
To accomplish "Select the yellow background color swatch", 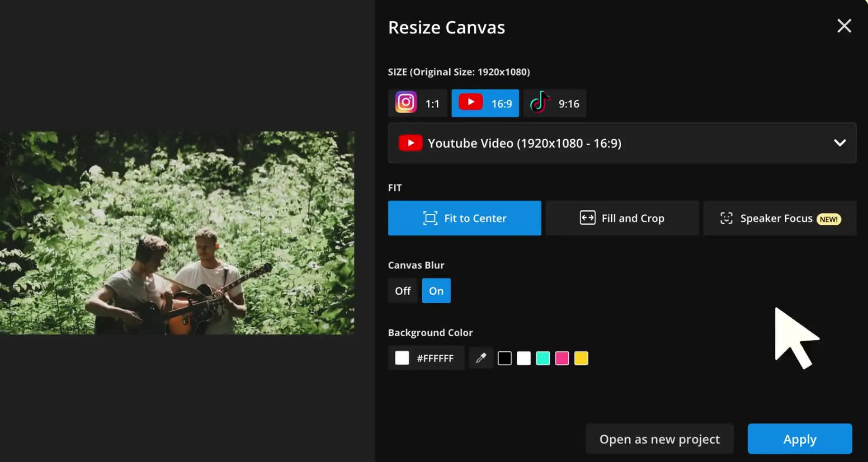I will pos(581,358).
